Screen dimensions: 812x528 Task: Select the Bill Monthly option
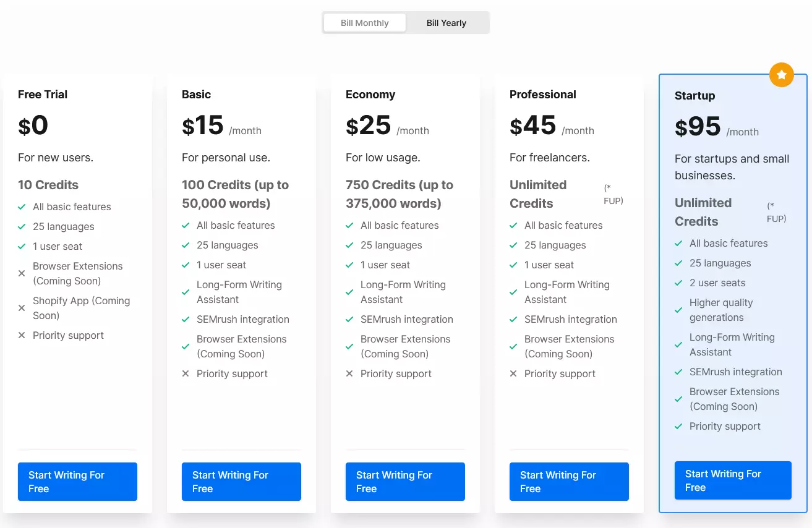(364, 22)
